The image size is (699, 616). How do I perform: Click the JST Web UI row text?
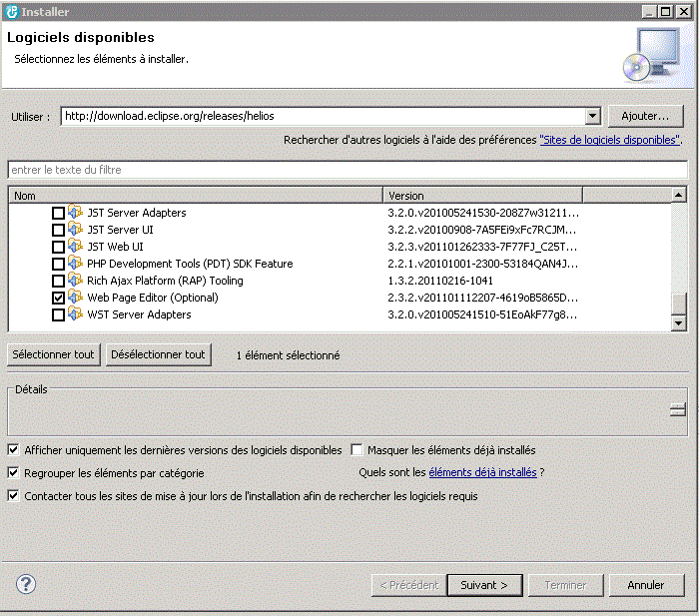point(115,247)
